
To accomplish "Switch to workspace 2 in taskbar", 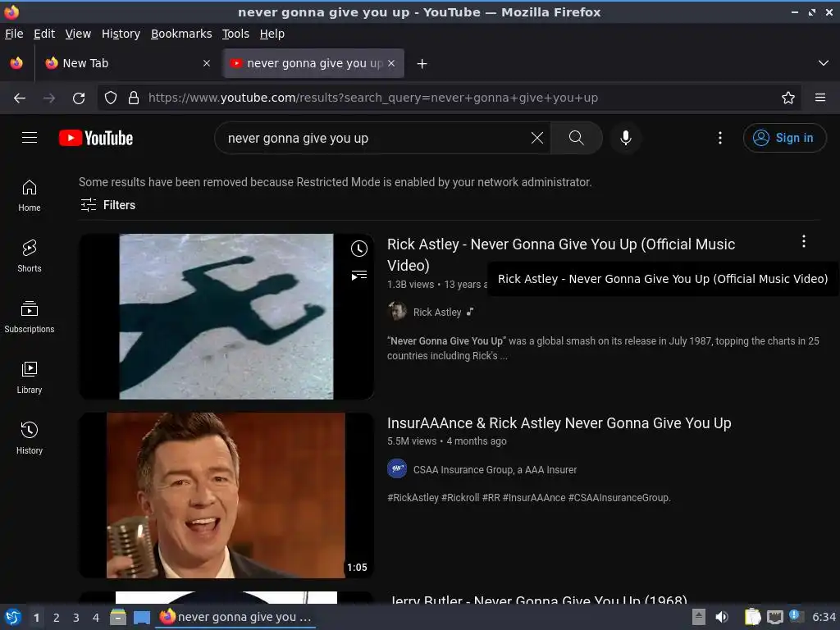I will click(x=57, y=618).
